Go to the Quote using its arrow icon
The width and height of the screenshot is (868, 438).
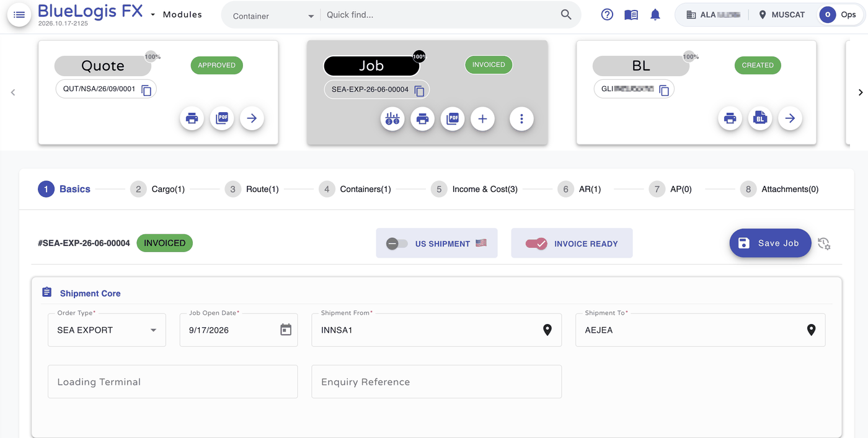point(252,118)
